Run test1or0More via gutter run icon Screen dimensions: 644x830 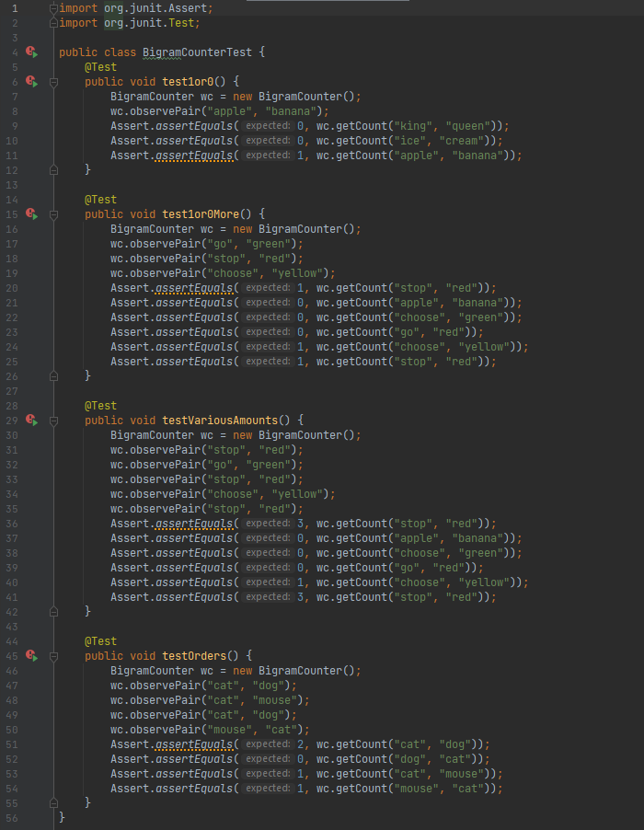click(x=32, y=213)
